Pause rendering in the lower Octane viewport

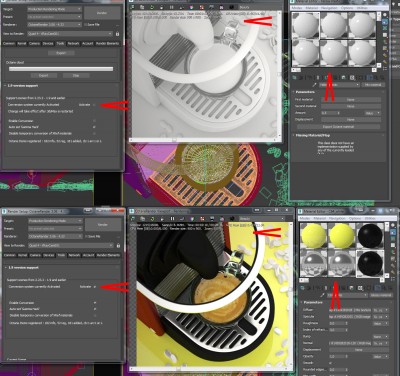(x=172, y=219)
